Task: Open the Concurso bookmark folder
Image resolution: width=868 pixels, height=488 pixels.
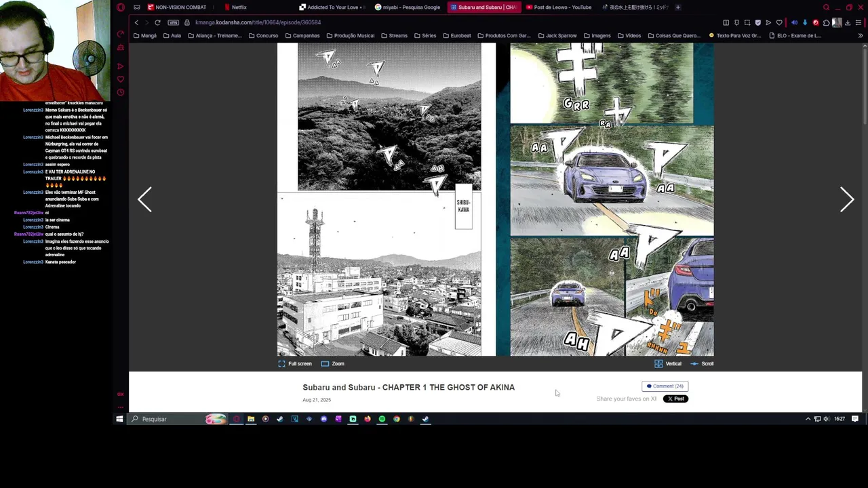Action: point(263,35)
